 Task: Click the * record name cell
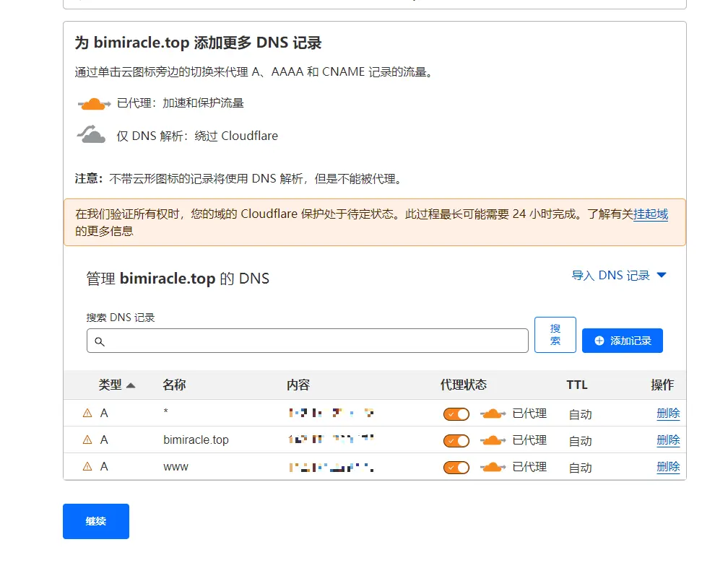[x=166, y=411]
